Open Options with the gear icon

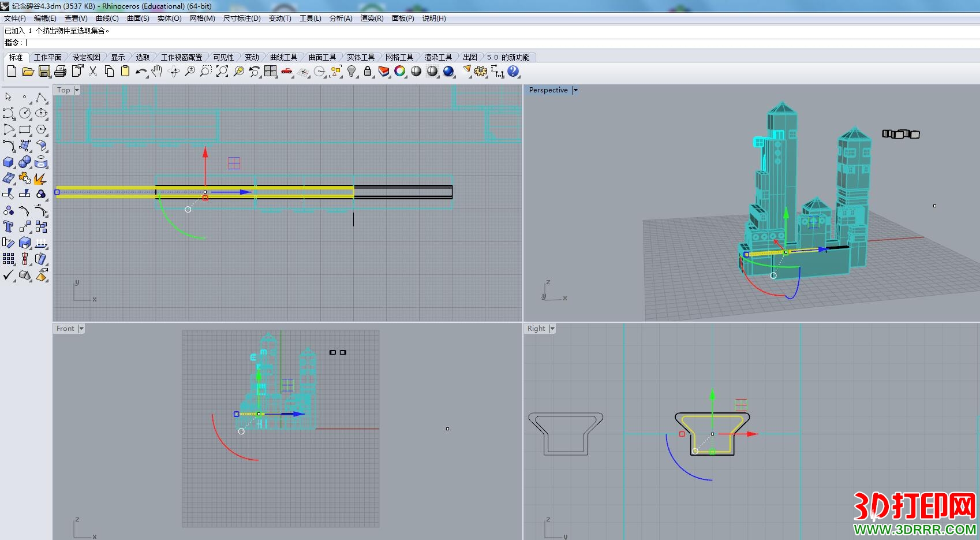point(481,71)
